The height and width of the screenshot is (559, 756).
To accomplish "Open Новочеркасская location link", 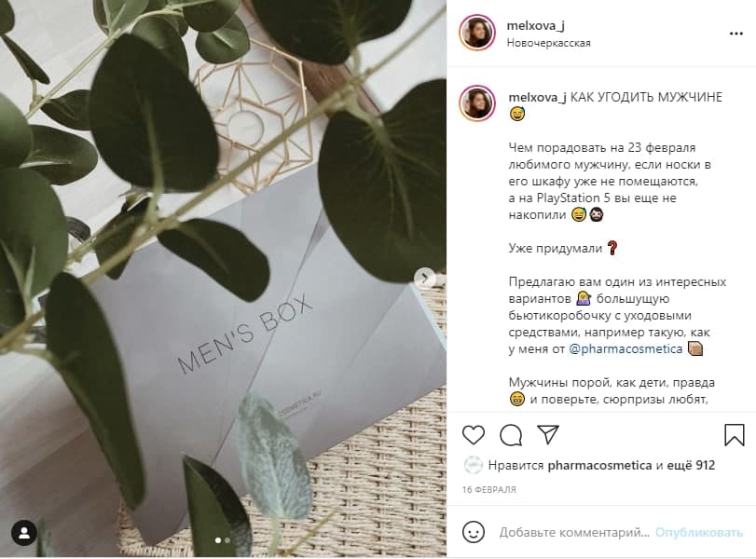I will point(548,44).
